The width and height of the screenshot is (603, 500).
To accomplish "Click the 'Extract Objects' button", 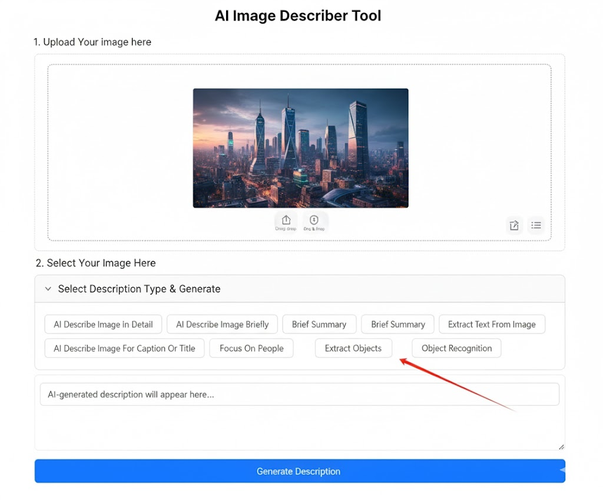I will click(353, 349).
